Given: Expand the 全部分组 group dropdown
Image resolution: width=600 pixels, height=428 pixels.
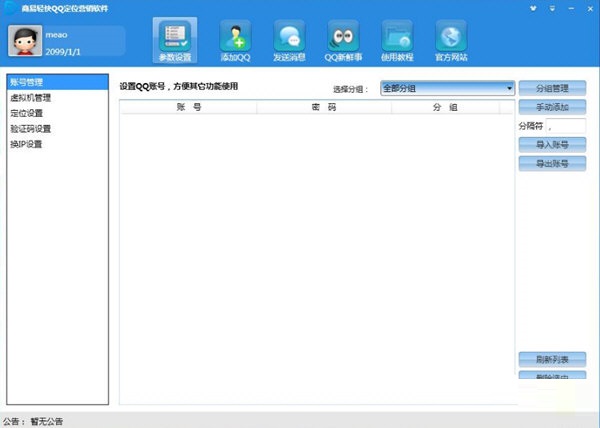Looking at the screenshot, I should tap(447, 88).
